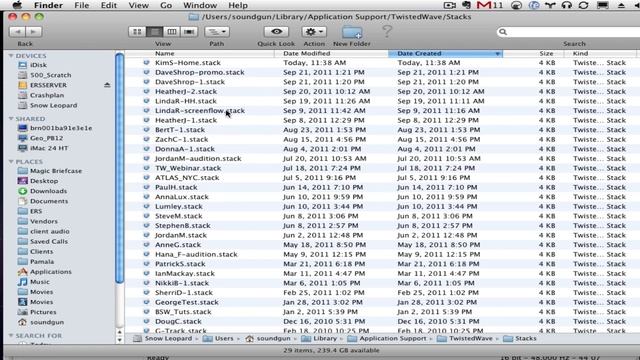
Task: Open Magic Briefcase in sidebar
Action: coord(56,171)
